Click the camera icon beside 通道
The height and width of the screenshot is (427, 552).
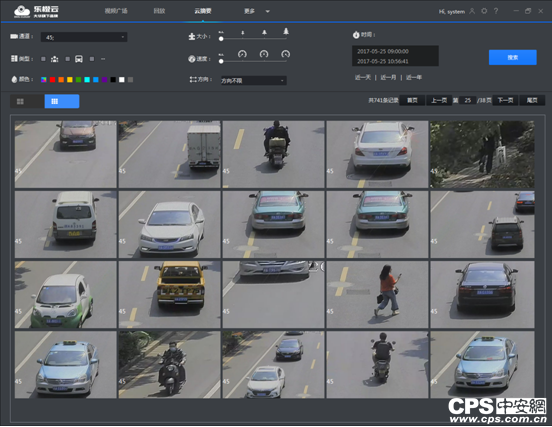pyautogui.click(x=14, y=36)
